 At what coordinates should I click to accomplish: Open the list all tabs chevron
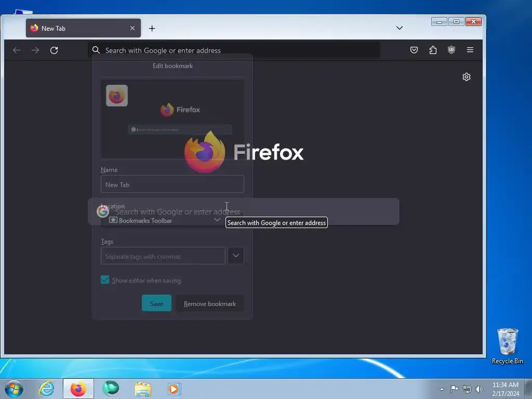pyautogui.click(x=400, y=28)
